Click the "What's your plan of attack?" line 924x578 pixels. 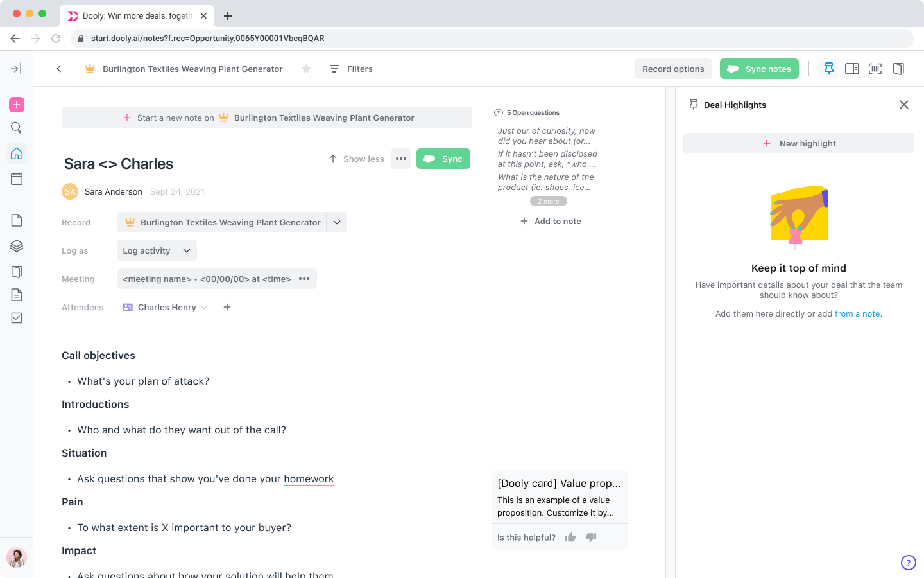143,381
